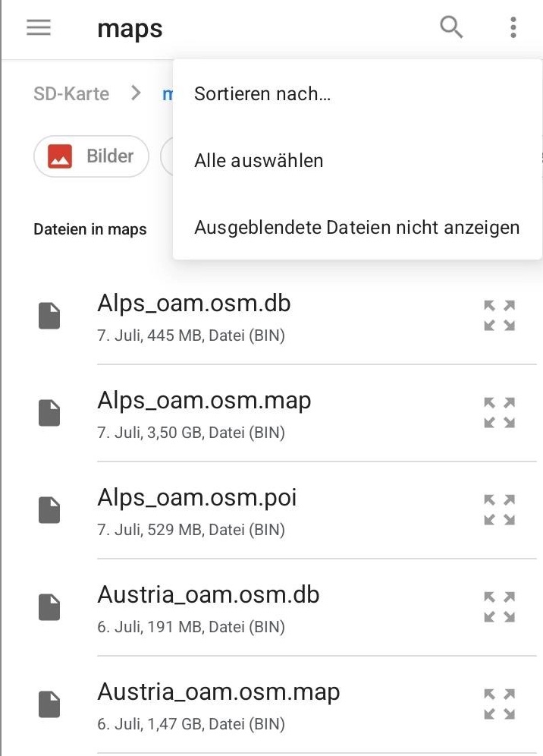This screenshot has height=756, width=543.
Task: Toggle 'Ausgeblendete Dateien nicht anzeigen' option
Action: coord(356,228)
